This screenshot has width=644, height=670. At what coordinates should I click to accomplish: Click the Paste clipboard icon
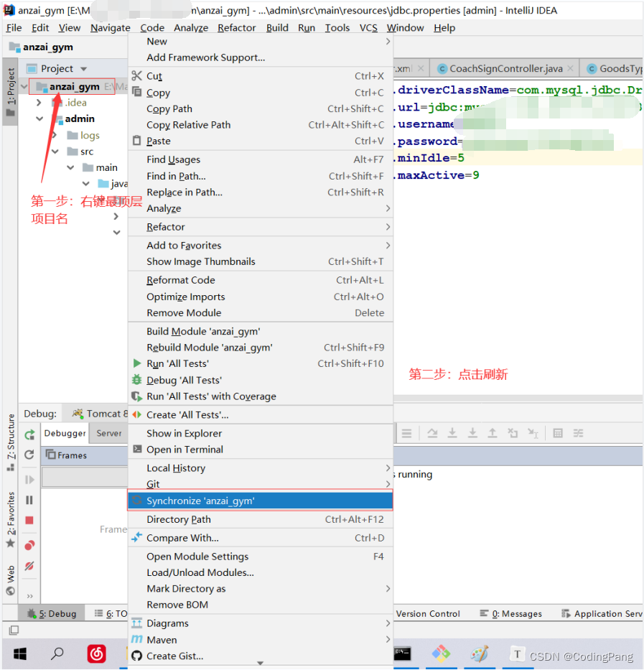click(136, 141)
